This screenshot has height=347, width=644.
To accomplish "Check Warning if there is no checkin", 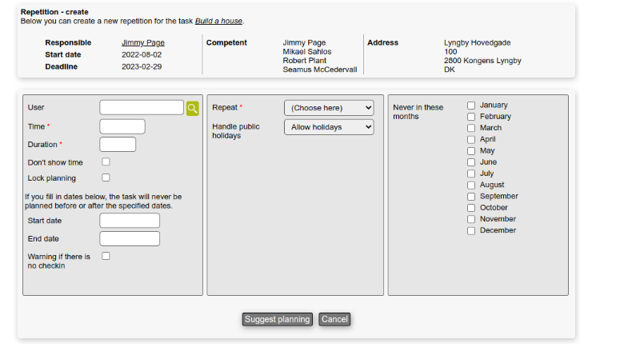I will (x=106, y=256).
